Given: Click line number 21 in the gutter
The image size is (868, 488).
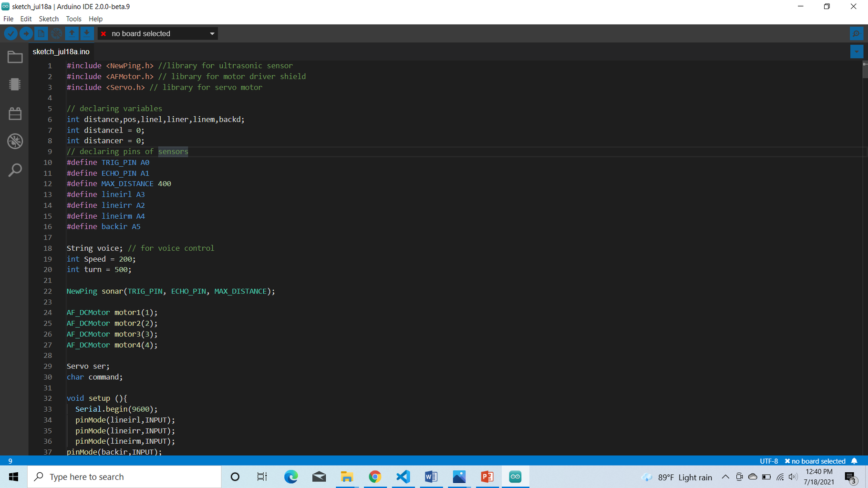Looking at the screenshot, I should point(48,281).
